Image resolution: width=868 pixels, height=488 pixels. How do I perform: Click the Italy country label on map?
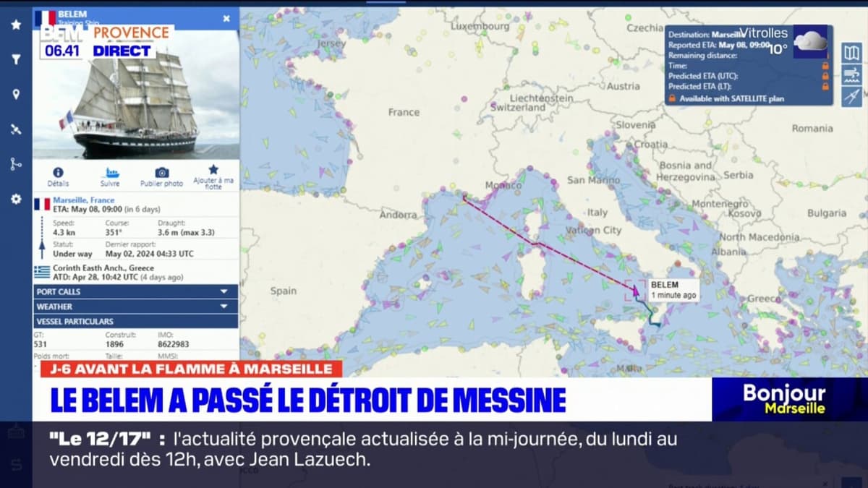tap(597, 213)
